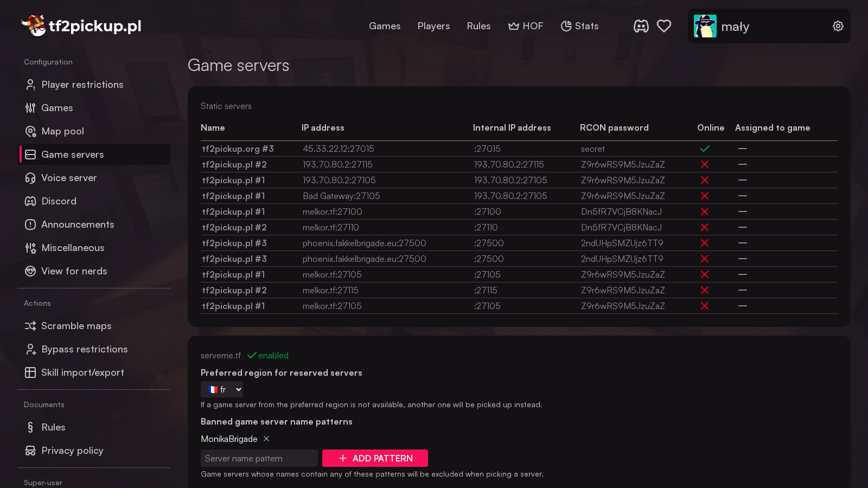Open the settings gear next to mały
Image resolution: width=868 pixels, height=488 pixels.
pyautogui.click(x=838, y=25)
